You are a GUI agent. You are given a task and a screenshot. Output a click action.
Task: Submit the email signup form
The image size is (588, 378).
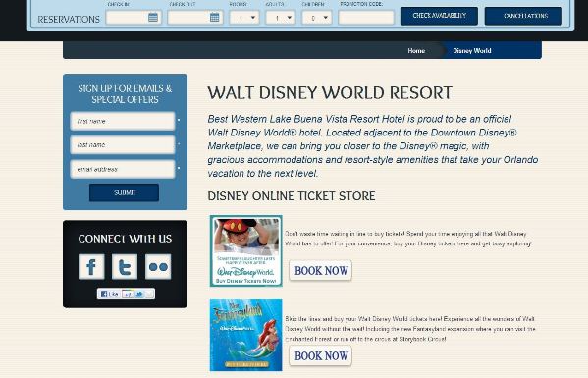tap(124, 192)
